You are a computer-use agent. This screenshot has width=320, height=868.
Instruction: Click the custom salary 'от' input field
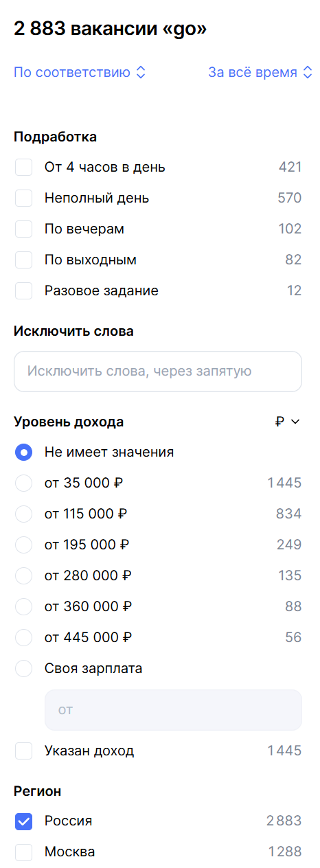tap(173, 710)
